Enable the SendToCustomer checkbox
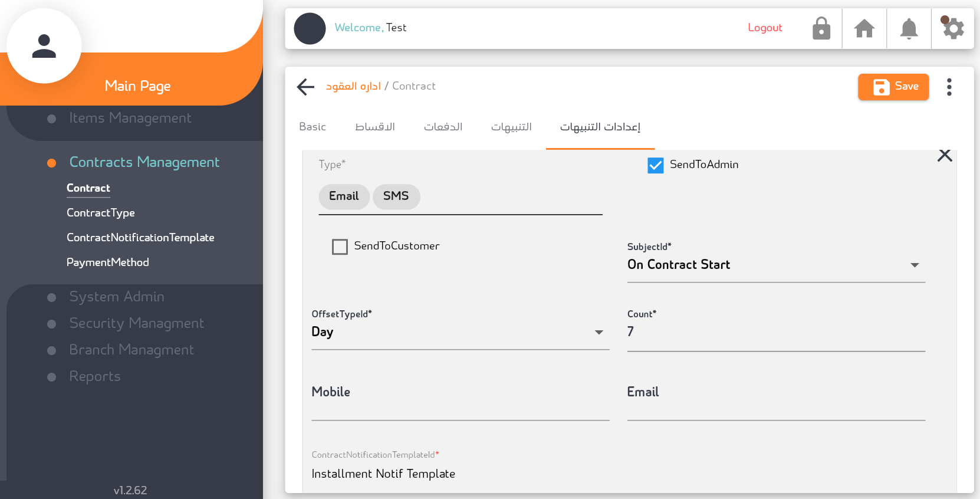 [x=340, y=247]
